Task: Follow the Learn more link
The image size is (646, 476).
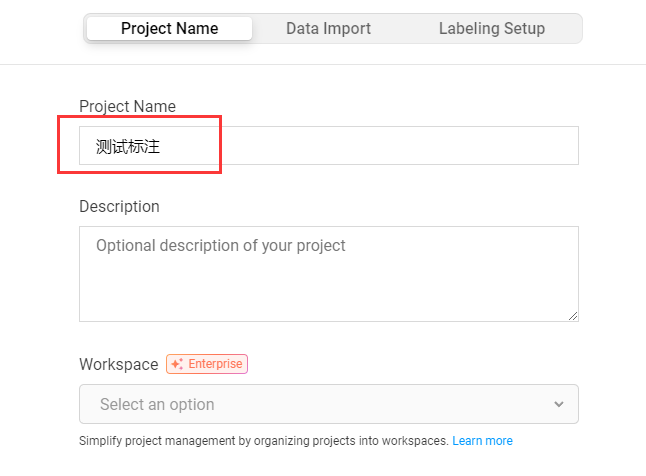Action: [482, 441]
